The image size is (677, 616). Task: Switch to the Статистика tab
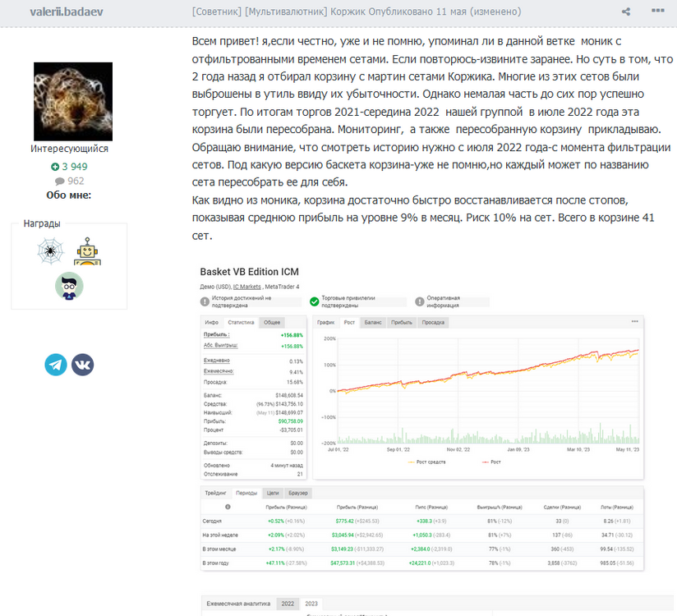coord(241,323)
